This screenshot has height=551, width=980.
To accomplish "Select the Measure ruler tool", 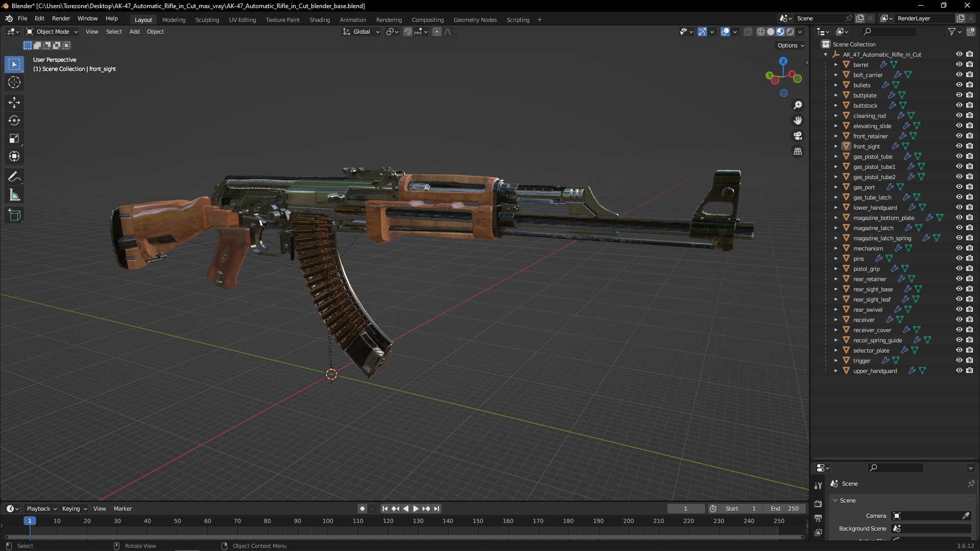I will click(14, 195).
